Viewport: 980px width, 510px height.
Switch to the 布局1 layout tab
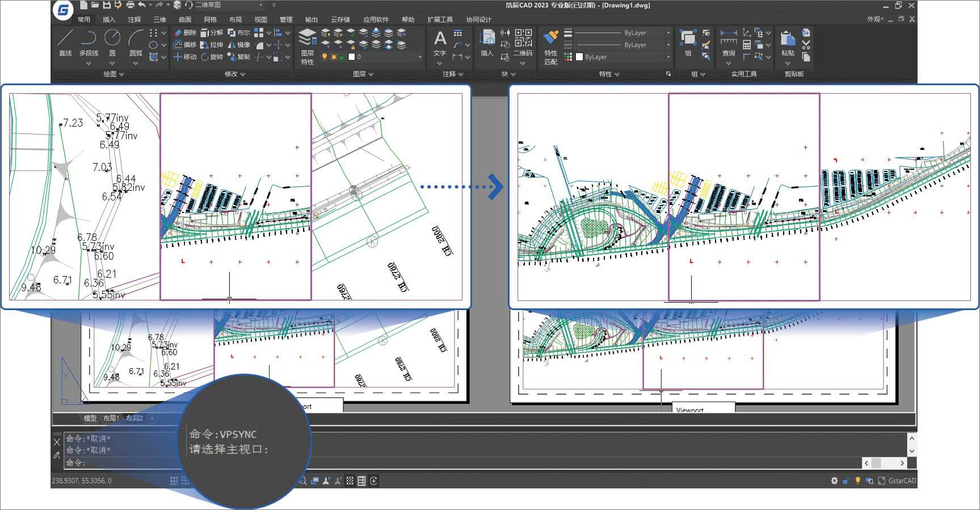[x=111, y=419]
